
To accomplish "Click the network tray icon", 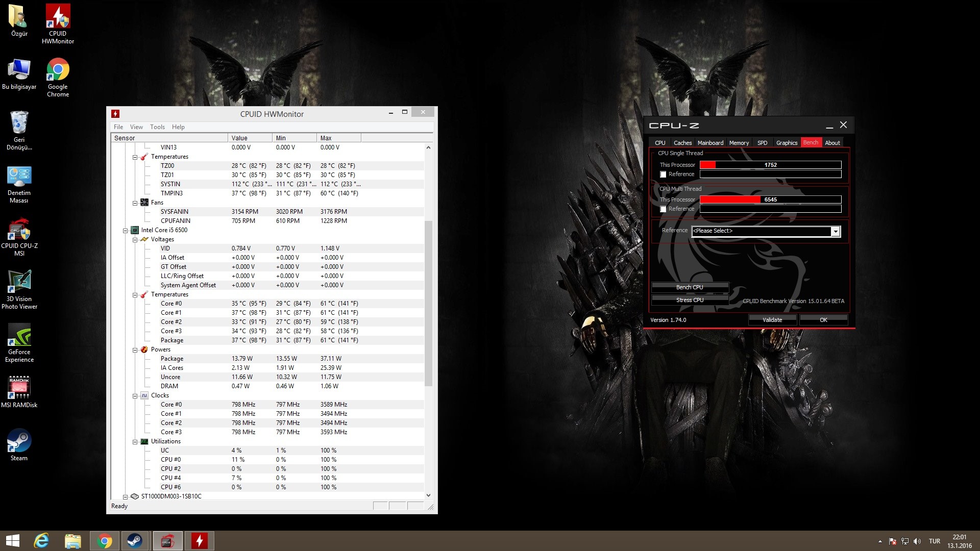I will pyautogui.click(x=905, y=541).
